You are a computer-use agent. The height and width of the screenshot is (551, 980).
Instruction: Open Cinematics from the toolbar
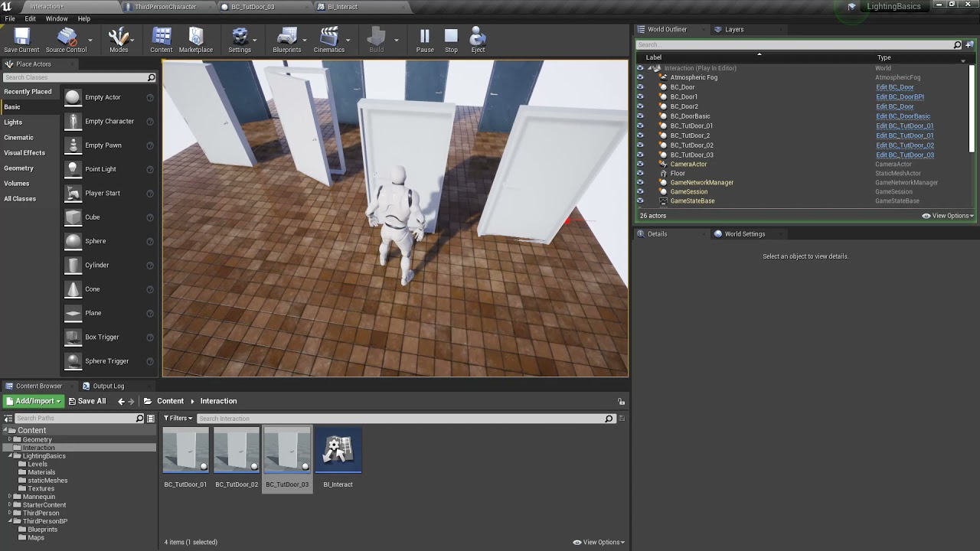pyautogui.click(x=329, y=40)
